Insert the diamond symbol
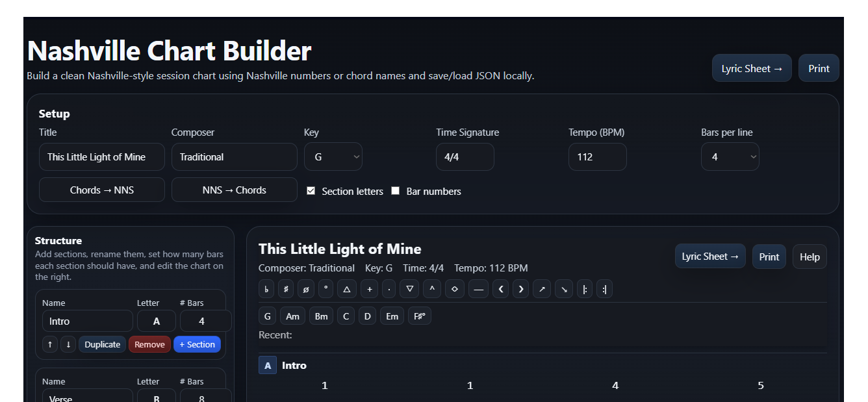The image size is (868, 402). [x=454, y=289]
